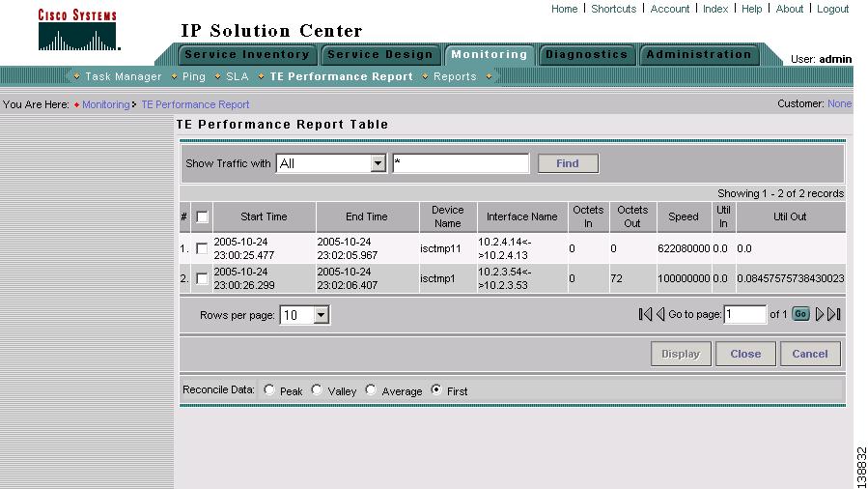This screenshot has width=868, height=489.
Task: Open Task Manager submenu item
Action: (124, 76)
